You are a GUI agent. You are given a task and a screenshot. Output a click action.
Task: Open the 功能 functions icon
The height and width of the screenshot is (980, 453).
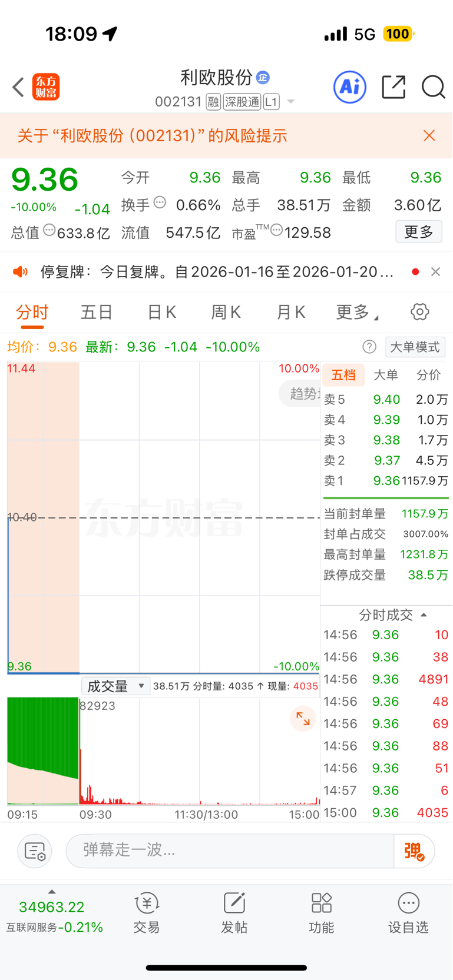322,913
